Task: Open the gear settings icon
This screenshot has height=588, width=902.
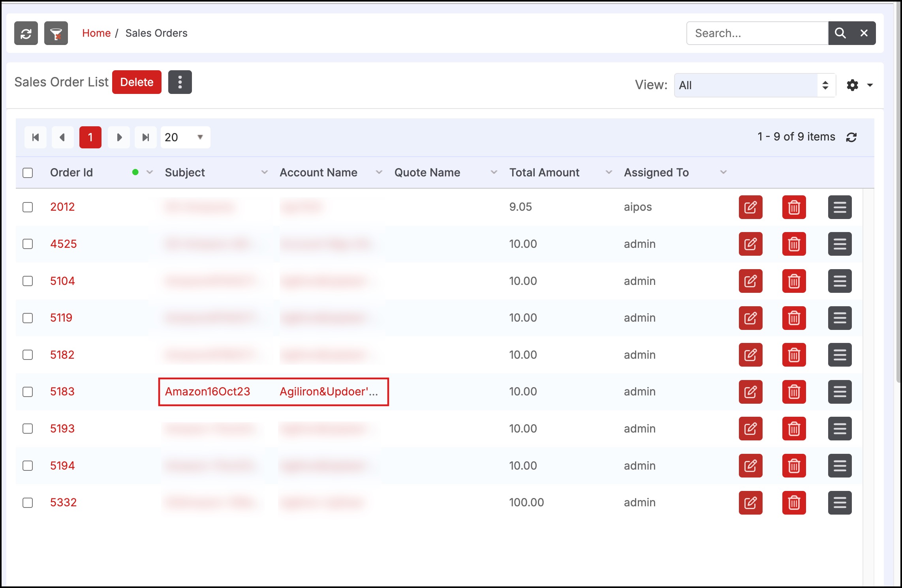Action: [853, 85]
